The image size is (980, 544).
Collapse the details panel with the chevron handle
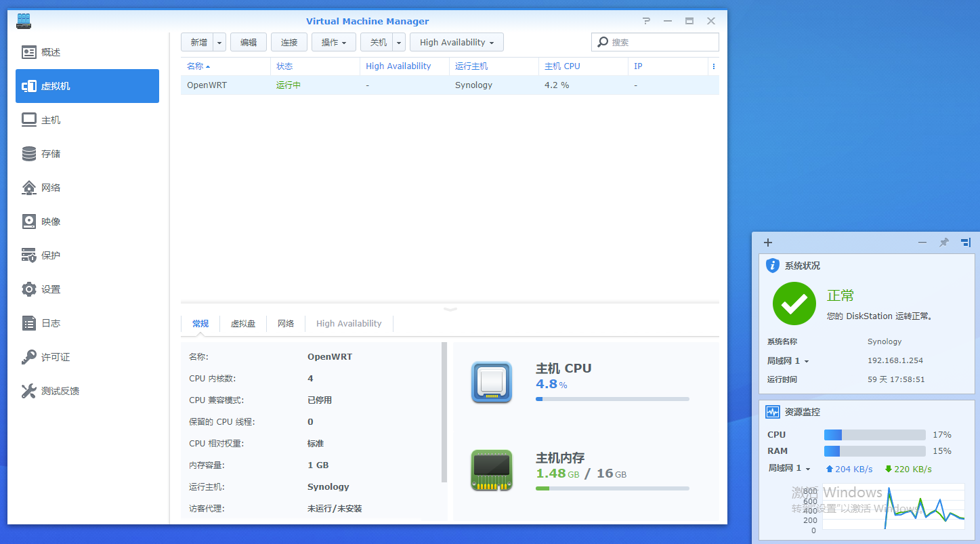coord(450,309)
